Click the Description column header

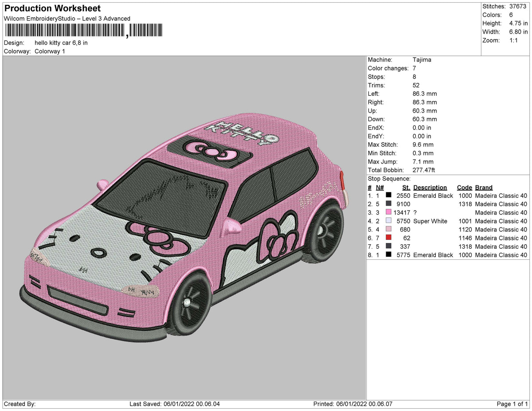pyautogui.click(x=430, y=188)
